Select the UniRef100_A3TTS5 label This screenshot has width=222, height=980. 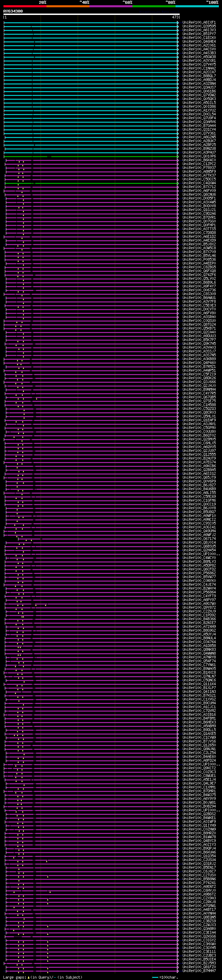click(199, 229)
